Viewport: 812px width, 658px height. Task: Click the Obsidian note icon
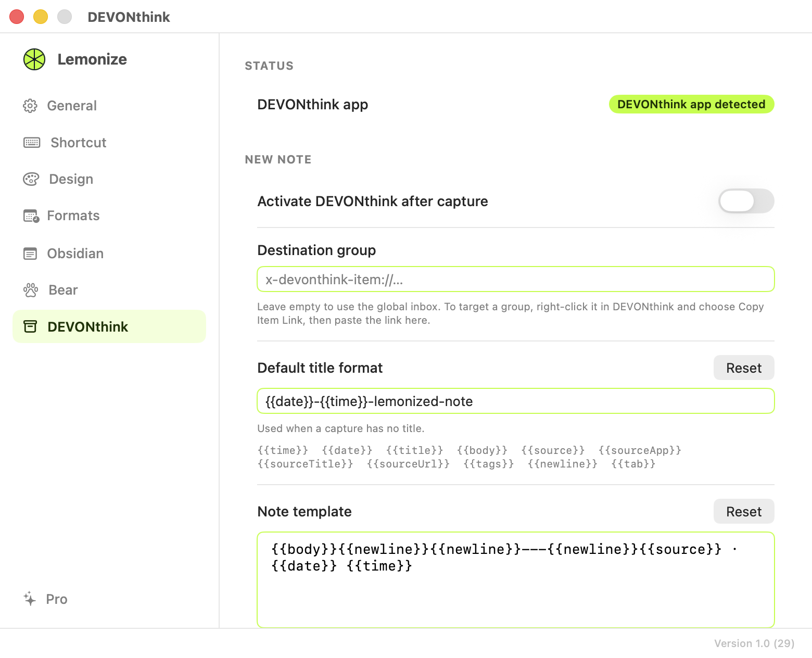[x=30, y=254]
